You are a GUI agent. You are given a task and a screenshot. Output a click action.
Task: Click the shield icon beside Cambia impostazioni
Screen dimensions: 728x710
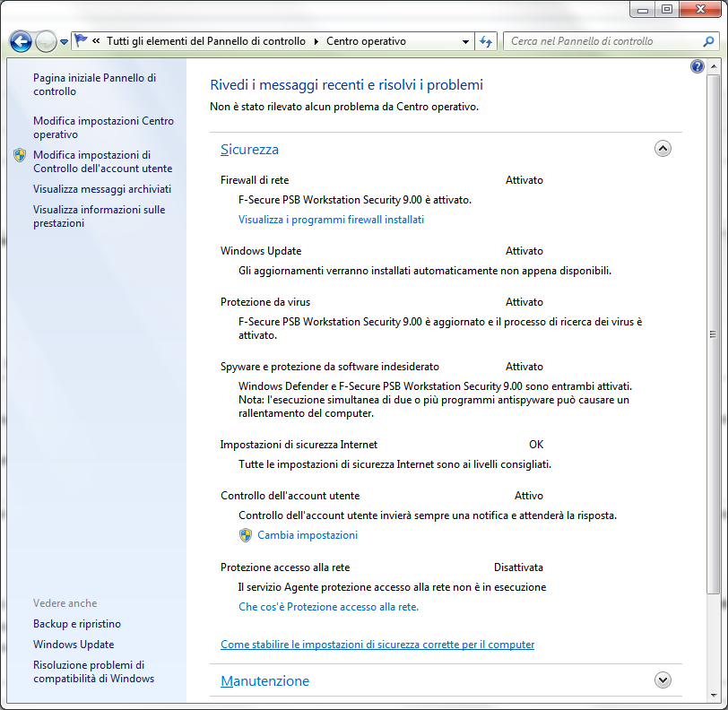pyautogui.click(x=246, y=535)
